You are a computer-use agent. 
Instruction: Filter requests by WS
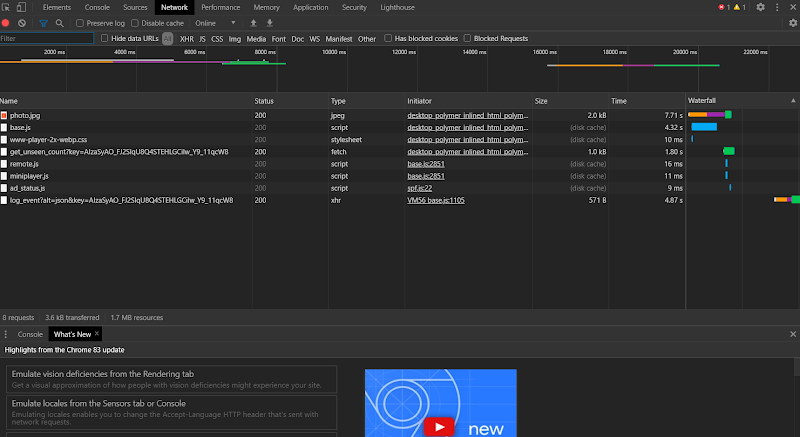tap(315, 39)
